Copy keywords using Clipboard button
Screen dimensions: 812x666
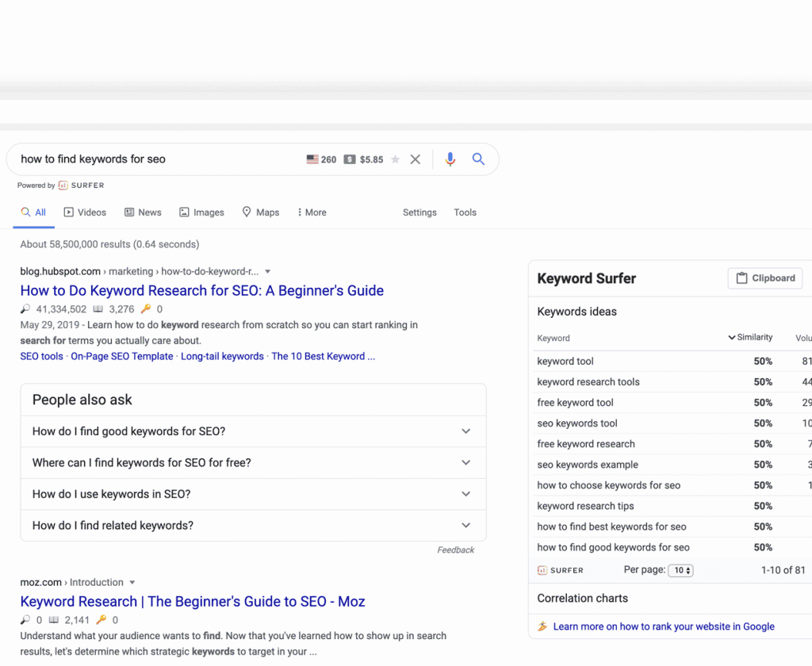(764, 278)
